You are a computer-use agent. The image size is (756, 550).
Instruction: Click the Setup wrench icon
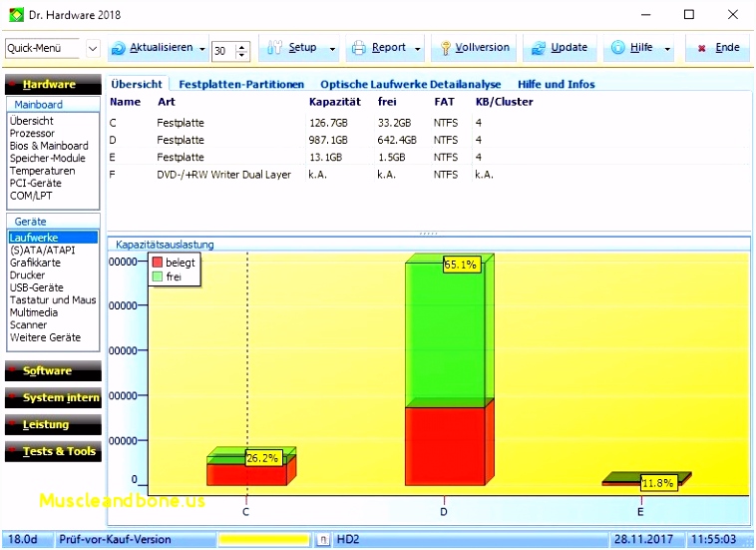click(x=274, y=47)
